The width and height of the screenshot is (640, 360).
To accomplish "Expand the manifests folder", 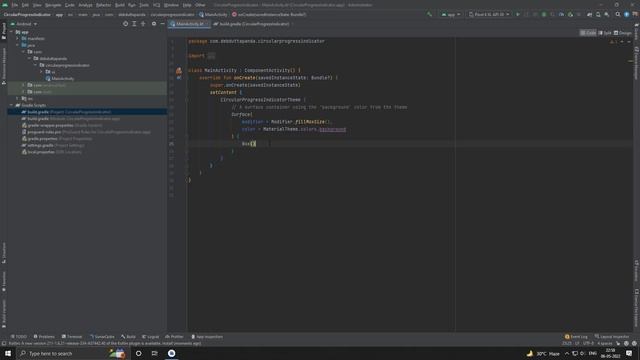I will [x=18, y=38].
